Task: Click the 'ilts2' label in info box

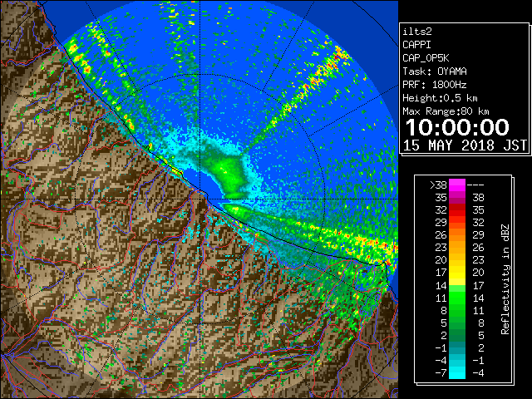Action: coord(417,32)
